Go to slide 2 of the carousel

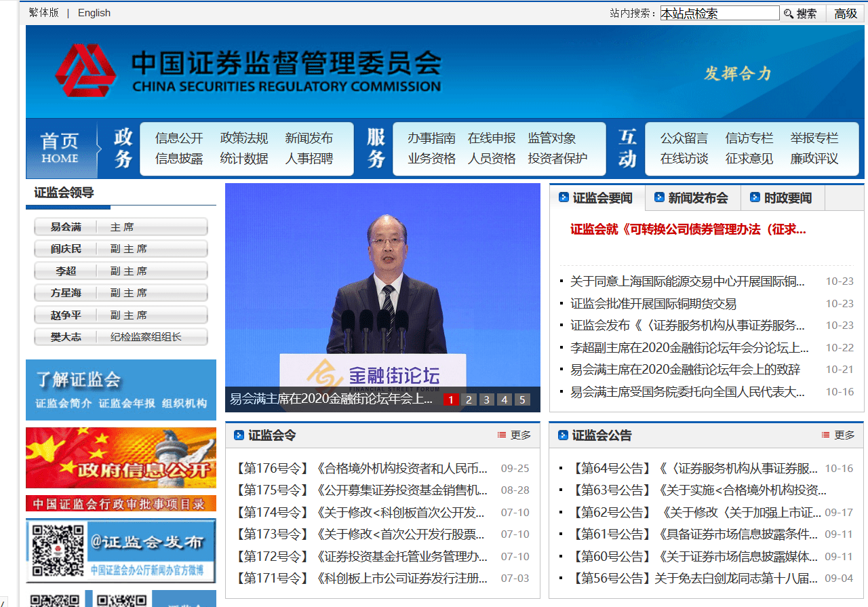click(x=469, y=399)
